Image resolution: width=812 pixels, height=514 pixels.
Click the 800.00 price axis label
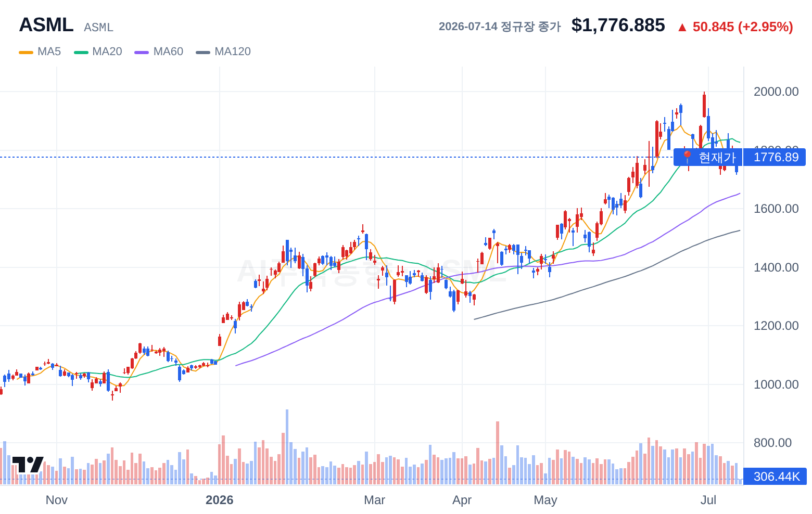(x=772, y=443)
